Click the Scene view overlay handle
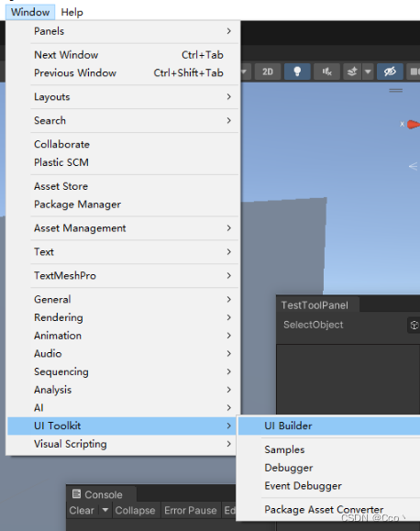 (395, 91)
